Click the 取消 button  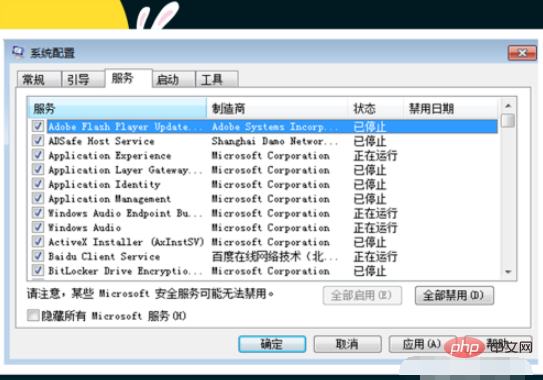pos(347,344)
